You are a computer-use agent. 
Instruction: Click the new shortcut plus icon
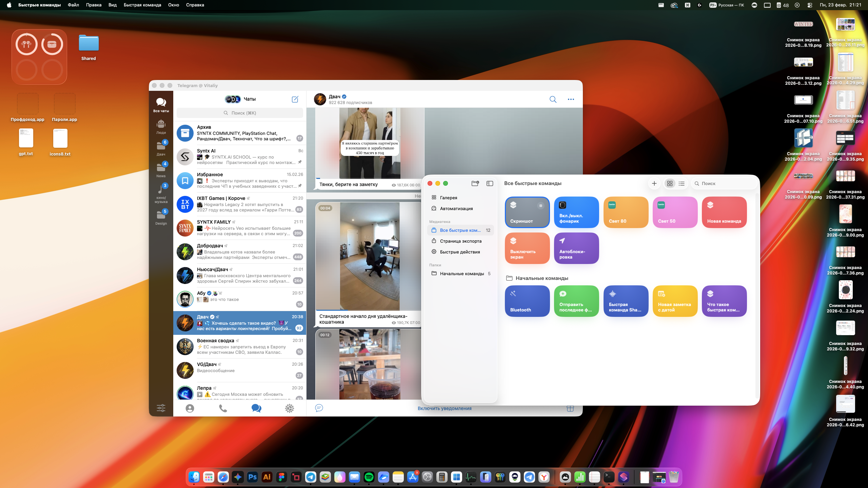click(654, 183)
